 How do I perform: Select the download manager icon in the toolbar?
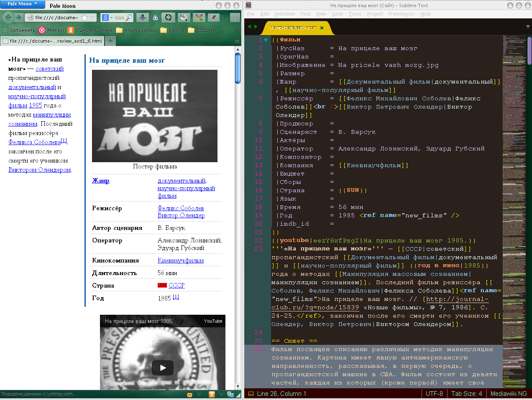[x=142, y=18]
